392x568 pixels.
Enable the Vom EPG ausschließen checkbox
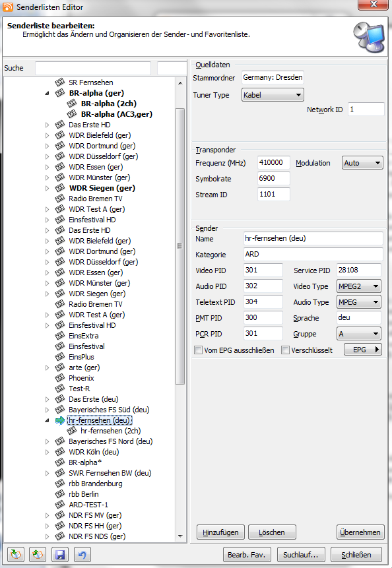(x=198, y=350)
